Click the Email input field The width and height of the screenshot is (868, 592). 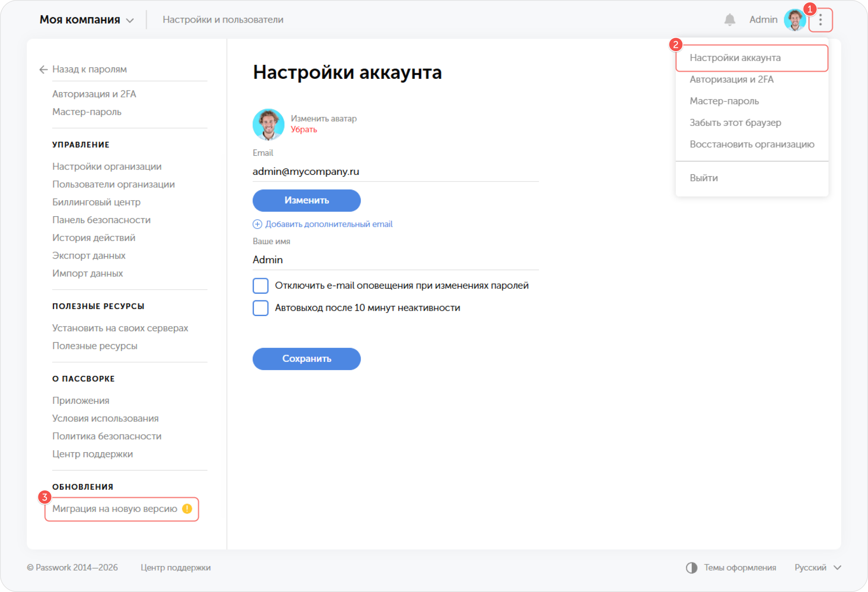tap(395, 172)
